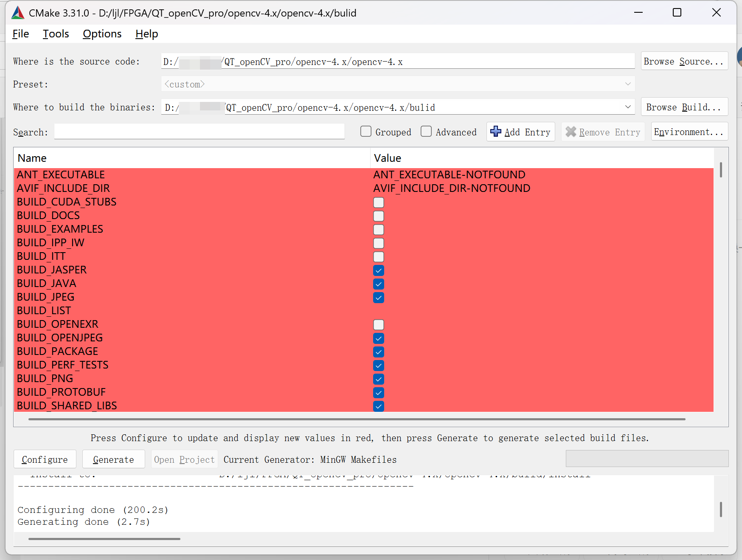Click the blue plus Add Entry icon
Image resolution: width=742 pixels, height=560 pixels.
tap(495, 132)
